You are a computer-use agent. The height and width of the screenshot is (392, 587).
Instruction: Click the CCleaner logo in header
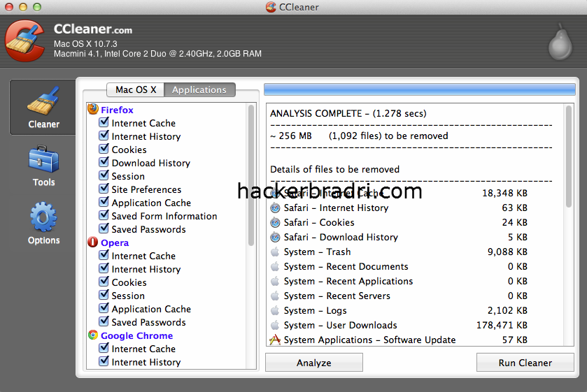pos(25,41)
